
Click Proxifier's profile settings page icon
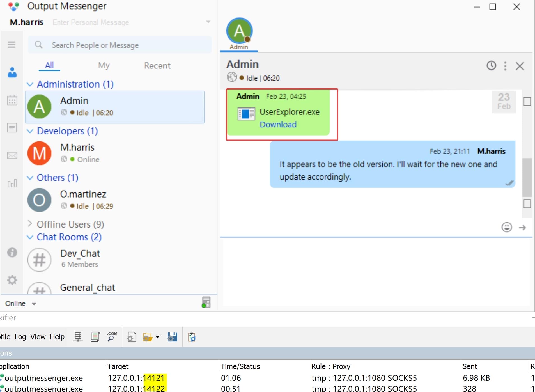pos(131,337)
